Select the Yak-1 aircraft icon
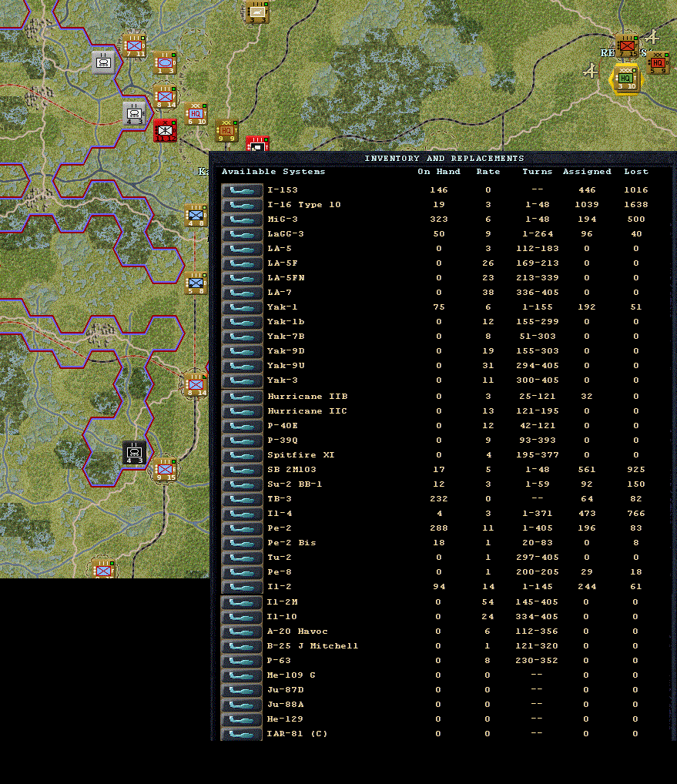The width and height of the screenshot is (677, 784). [242, 307]
